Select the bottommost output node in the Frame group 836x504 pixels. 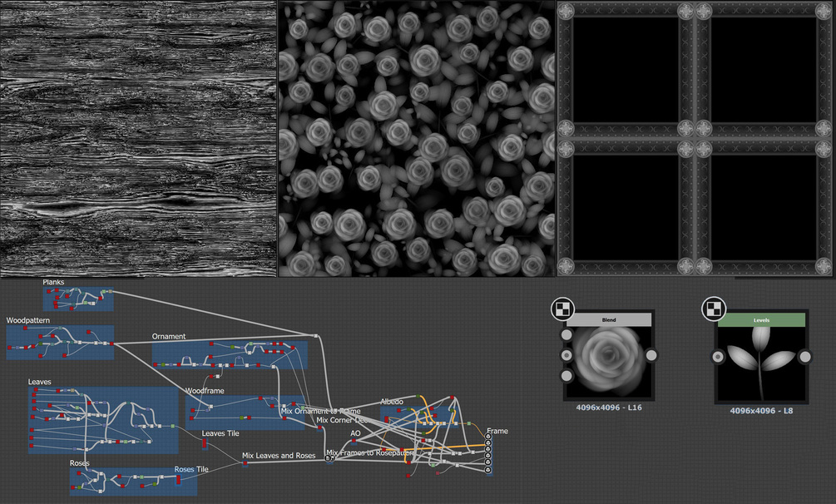point(487,470)
